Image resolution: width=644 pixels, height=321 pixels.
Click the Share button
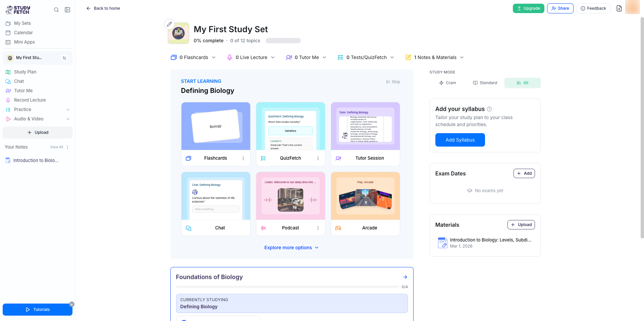click(x=560, y=8)
